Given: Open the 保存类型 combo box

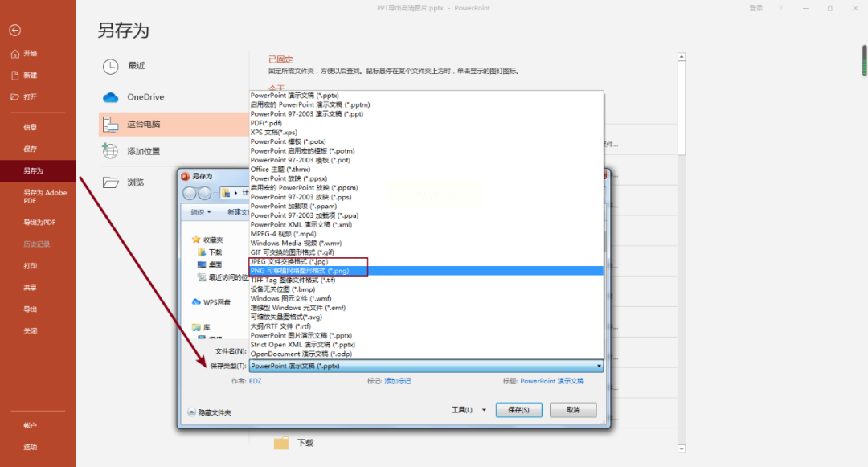Looking at the screenshot, I should [426, 366].
